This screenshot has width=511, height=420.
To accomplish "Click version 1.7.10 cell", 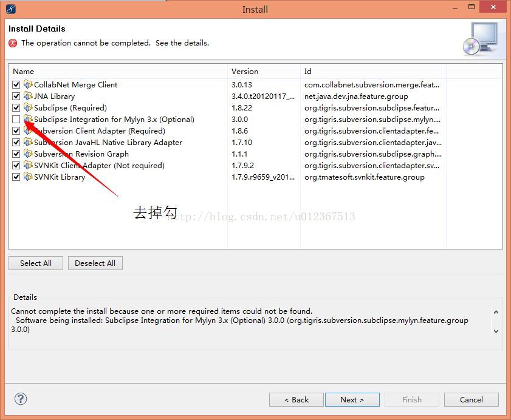I will pos(242,143).
